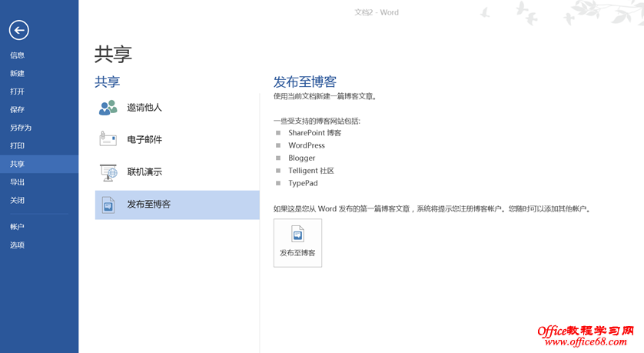644x353 pixels.
Task: Select 打开 in the sidebar
Action: (x=17, y=92)
